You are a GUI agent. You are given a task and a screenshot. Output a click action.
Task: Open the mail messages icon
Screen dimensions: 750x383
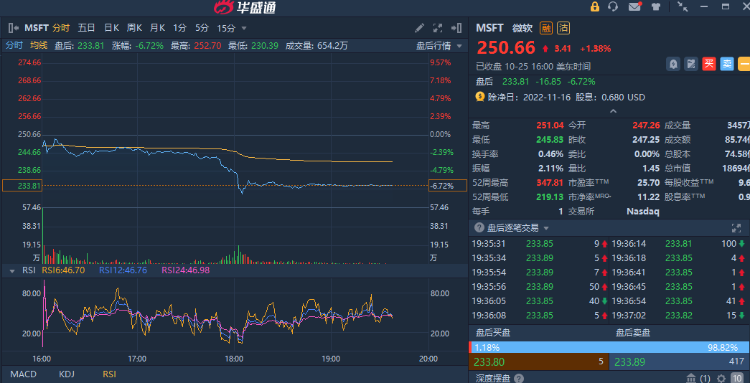tap(634, 7)
